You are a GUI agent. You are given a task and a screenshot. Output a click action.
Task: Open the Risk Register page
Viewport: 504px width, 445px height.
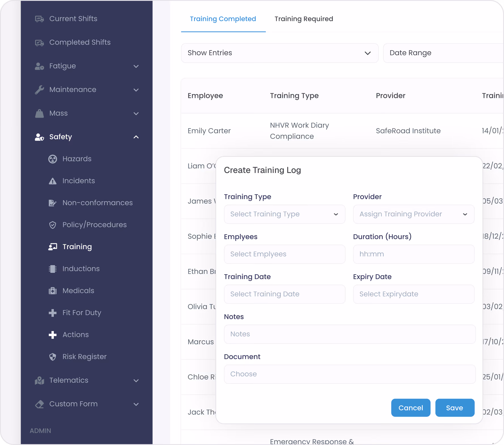pos(85,357)
